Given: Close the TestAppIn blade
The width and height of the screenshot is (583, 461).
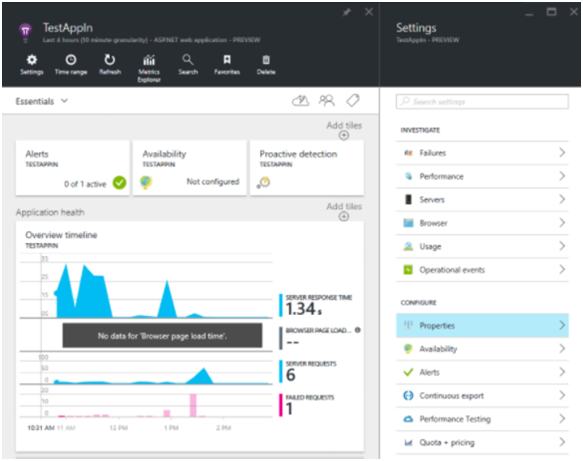Looking at the screenshot, I should tap(369, 12).
